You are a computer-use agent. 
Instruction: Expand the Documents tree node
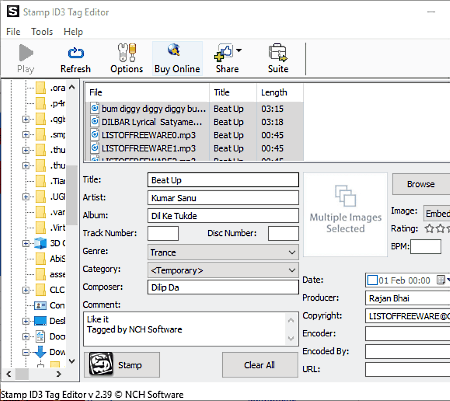tap(26, 337)
